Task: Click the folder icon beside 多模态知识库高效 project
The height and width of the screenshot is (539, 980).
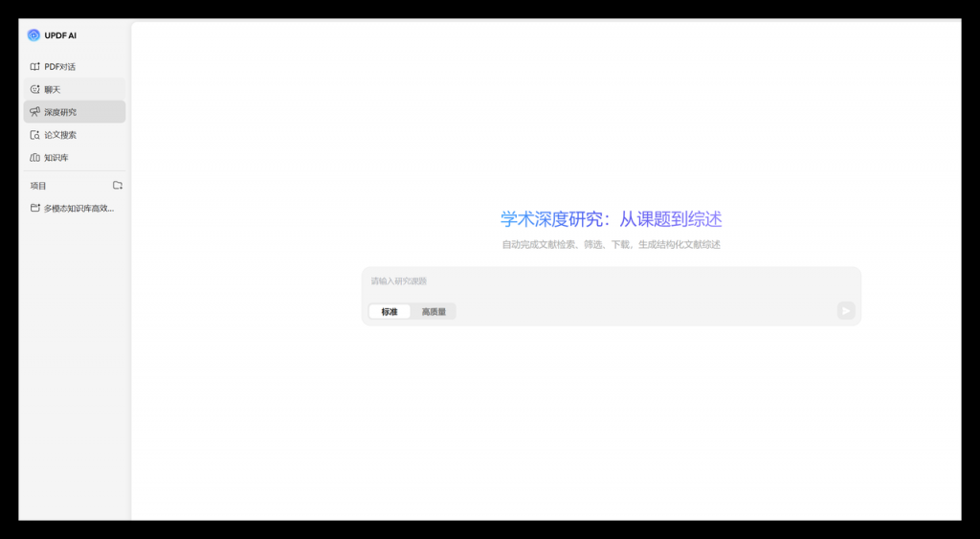Action: pos(35,208)
